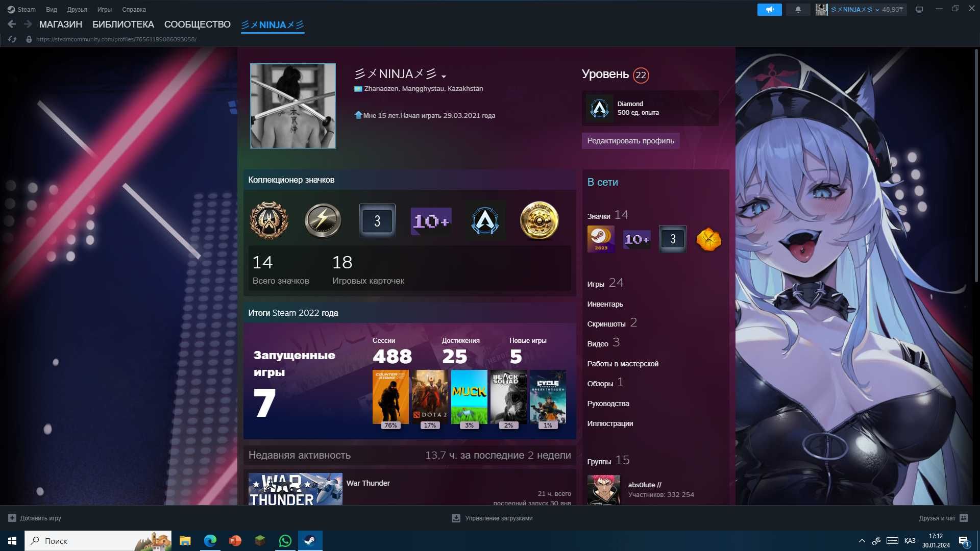Click the lock icon next to URL

click(29, 39)
